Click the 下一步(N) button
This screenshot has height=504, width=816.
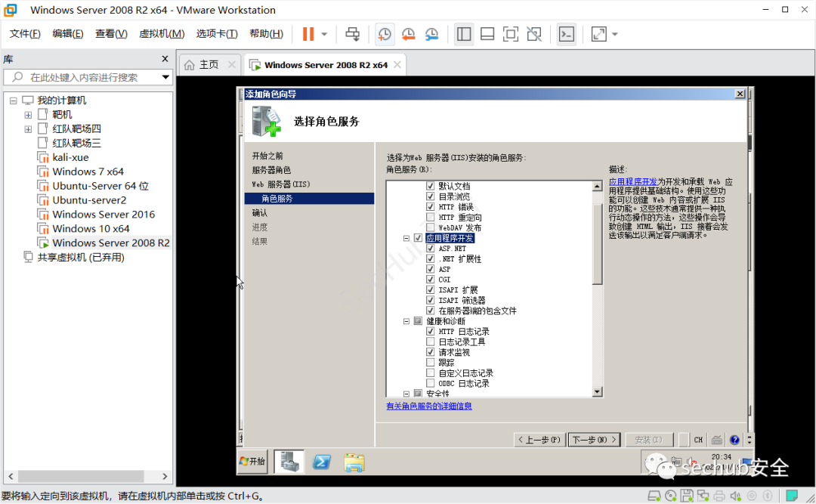595,440
